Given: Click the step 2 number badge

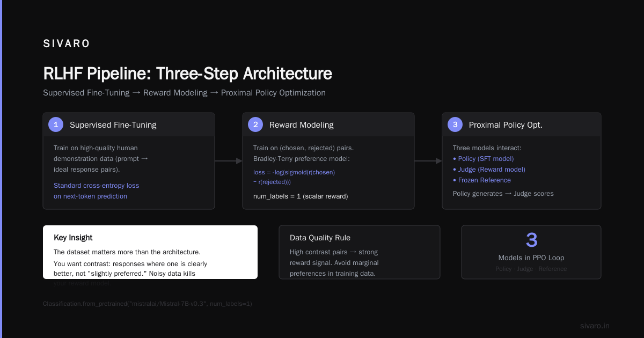Looking at the screenshot, I should (255, 124).
